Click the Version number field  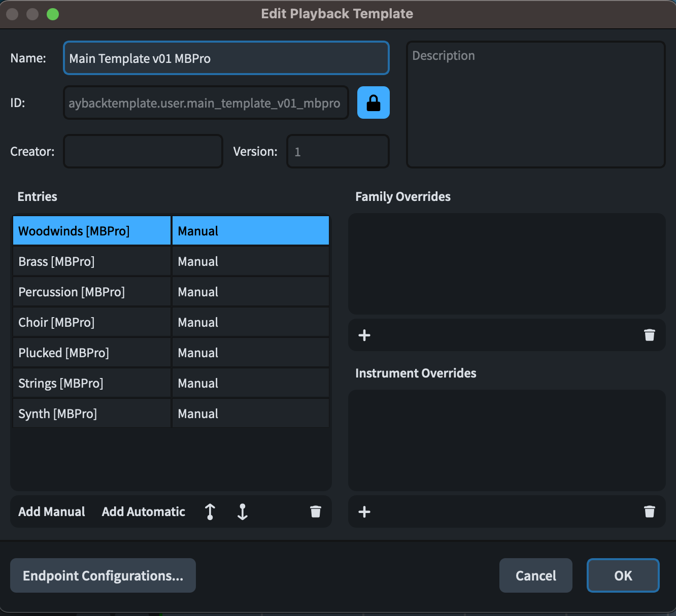(338, 151)
